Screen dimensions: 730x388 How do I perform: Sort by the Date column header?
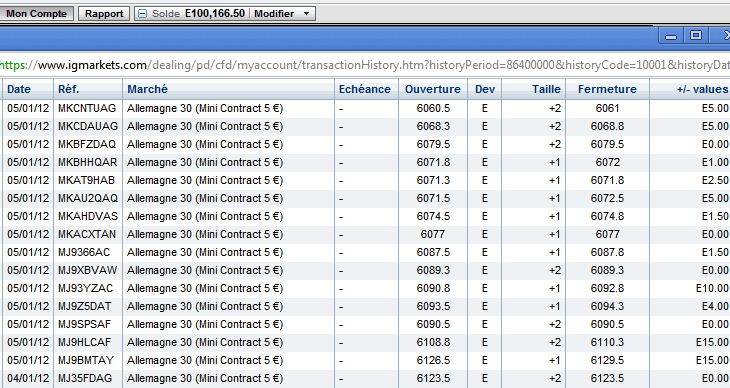28,89
